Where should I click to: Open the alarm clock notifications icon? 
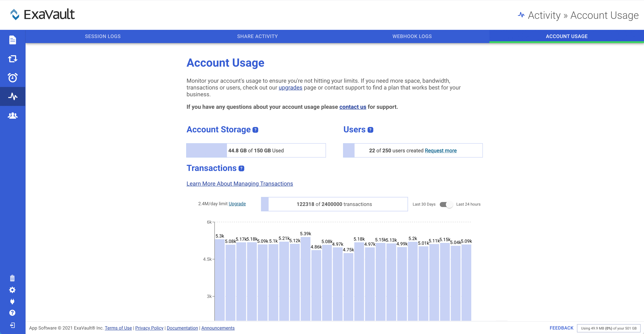(13, 78)
